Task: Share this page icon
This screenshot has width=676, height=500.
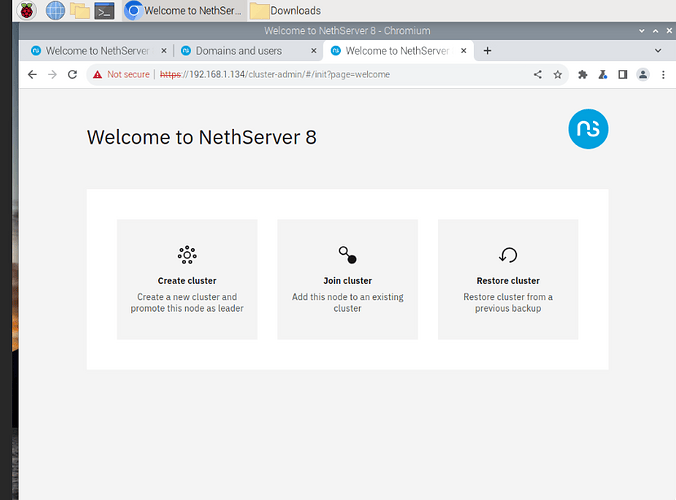Action: (x=538, y=75)
